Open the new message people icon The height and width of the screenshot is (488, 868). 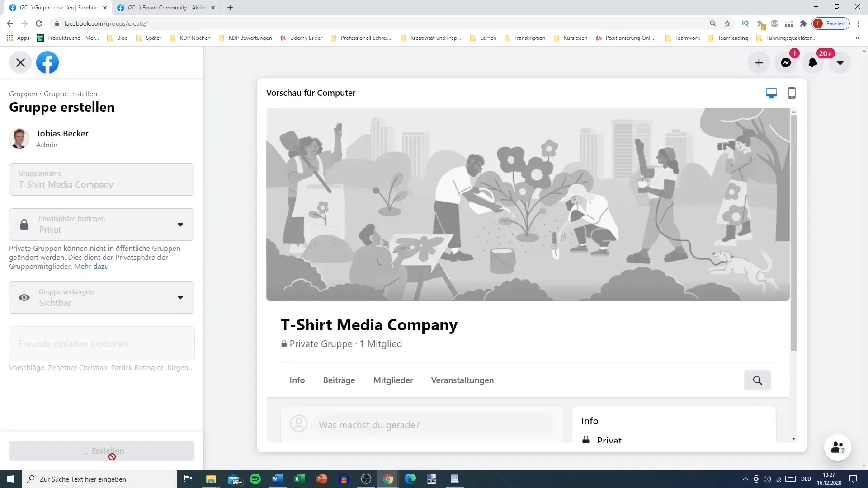click(838, 447)
